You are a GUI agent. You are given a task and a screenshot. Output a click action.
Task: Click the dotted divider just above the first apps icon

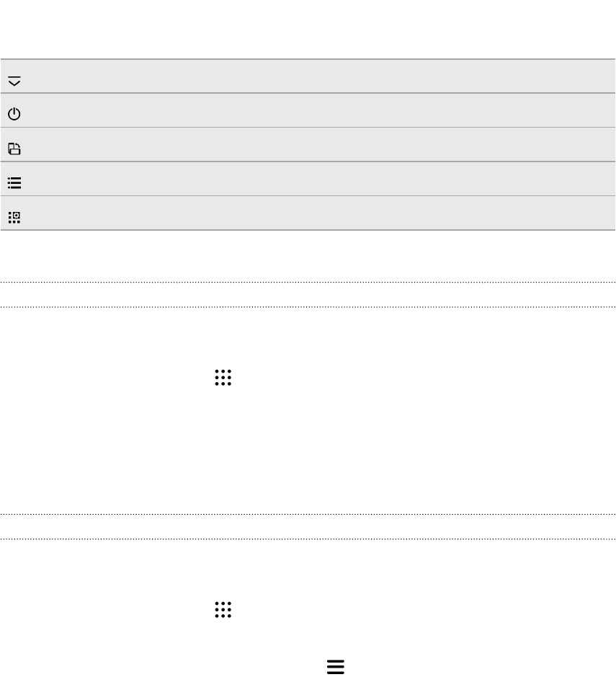[x=308, y=307]
